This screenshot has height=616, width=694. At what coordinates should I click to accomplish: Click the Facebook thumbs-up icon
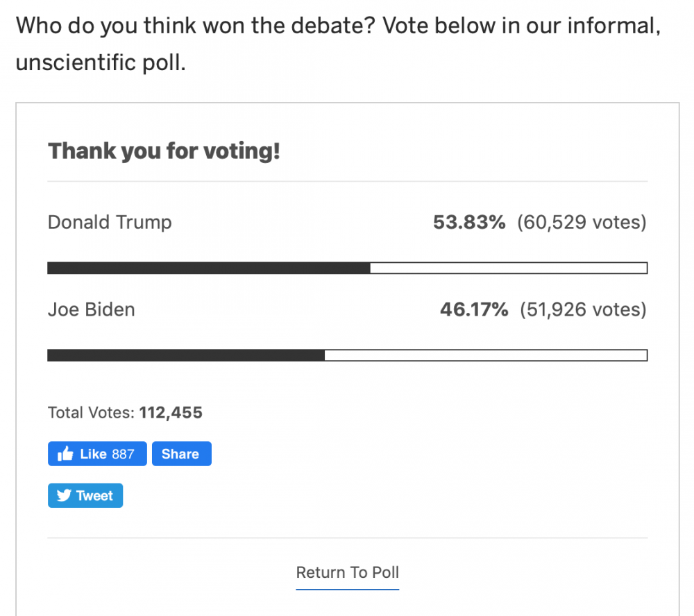(66, 454)
